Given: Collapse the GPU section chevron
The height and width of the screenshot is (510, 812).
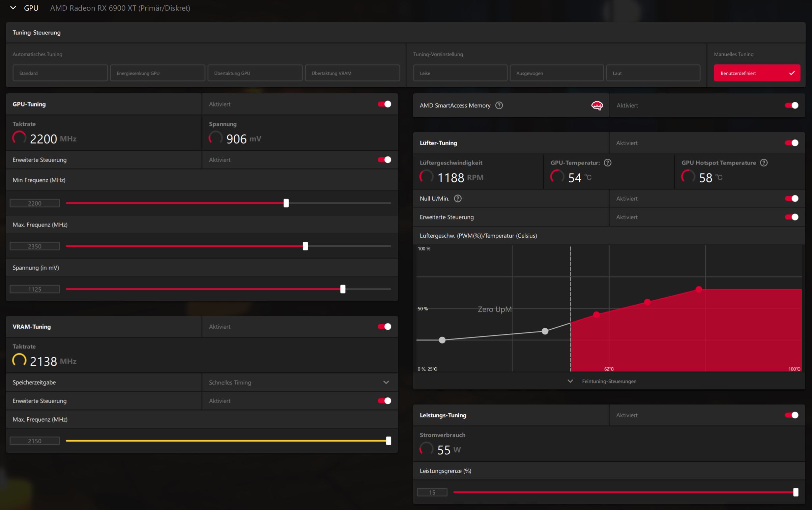Looking at the screenshot, I should pos(13,8).
